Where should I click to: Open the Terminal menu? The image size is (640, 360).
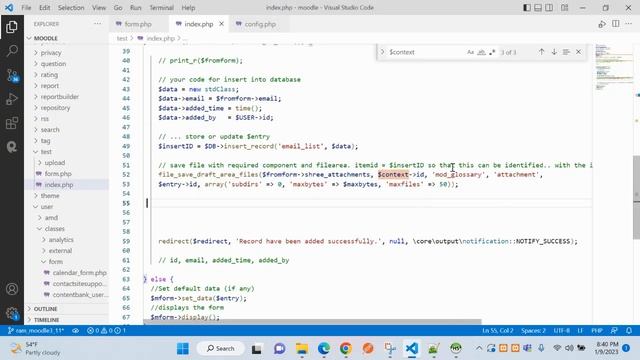[x=161, y=8]
